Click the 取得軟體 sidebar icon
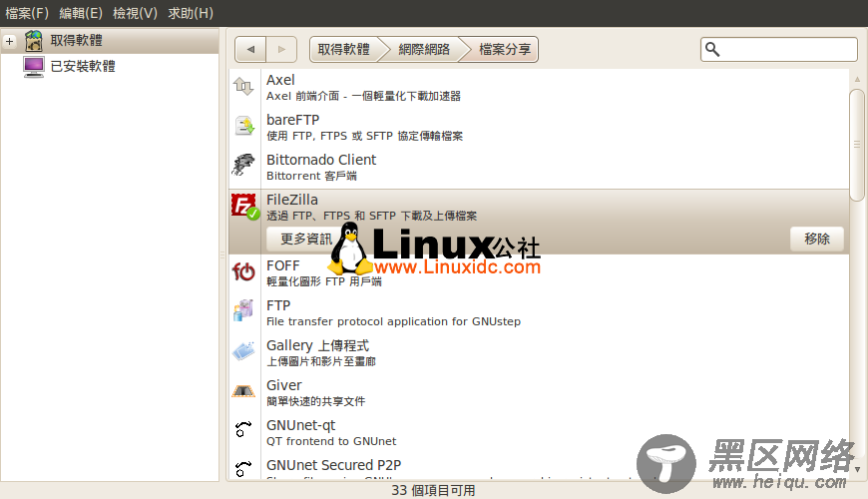 pos(34,41)
